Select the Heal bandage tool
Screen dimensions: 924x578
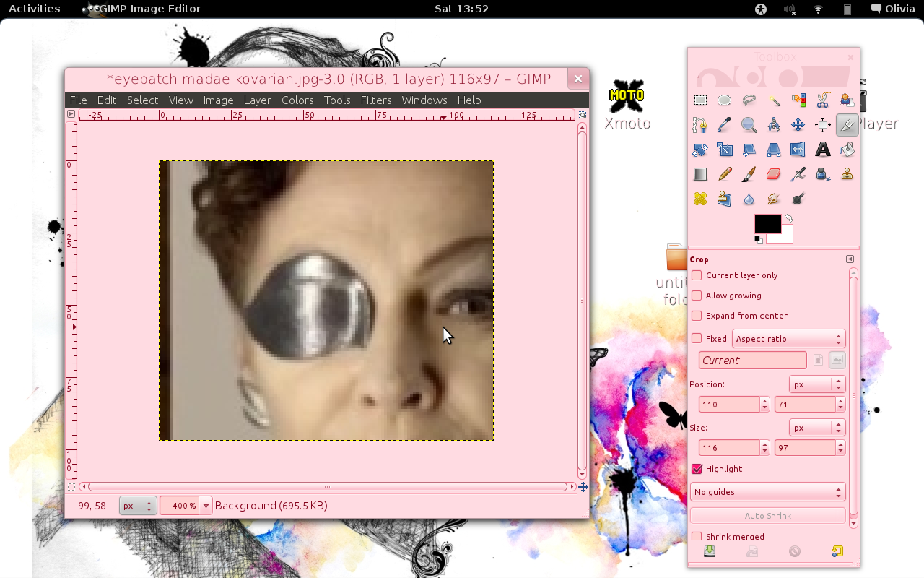tap(700, 199)
